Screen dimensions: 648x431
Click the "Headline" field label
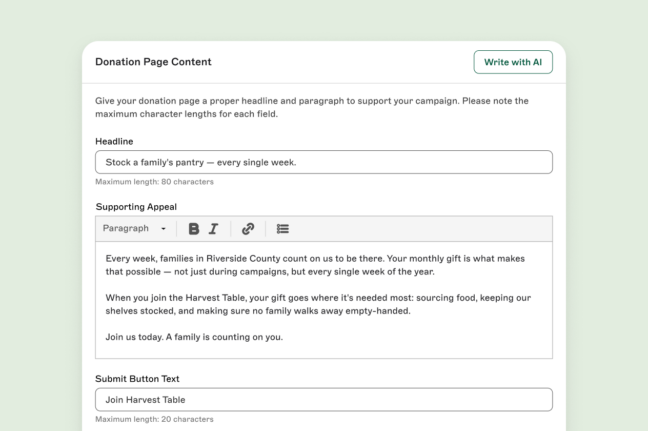[114, 141]
